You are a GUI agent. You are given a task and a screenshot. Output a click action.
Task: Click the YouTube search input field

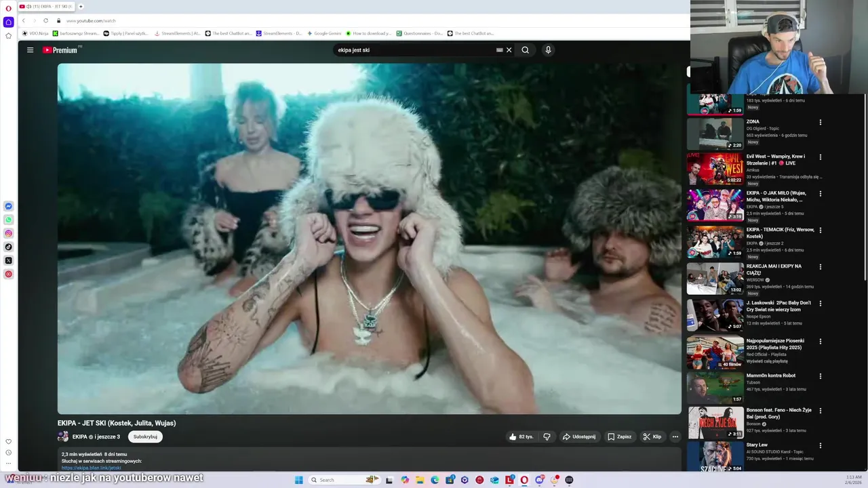414,50
